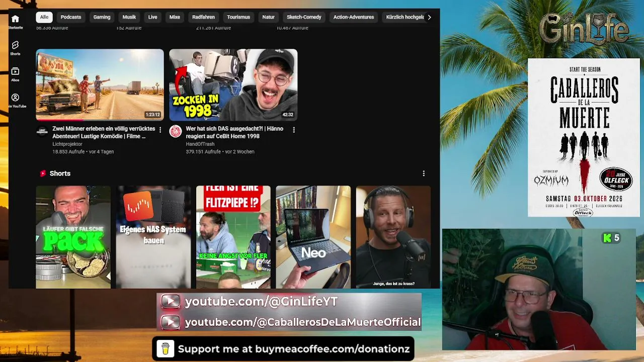Select the Gaming filter chip

point(102,17)
